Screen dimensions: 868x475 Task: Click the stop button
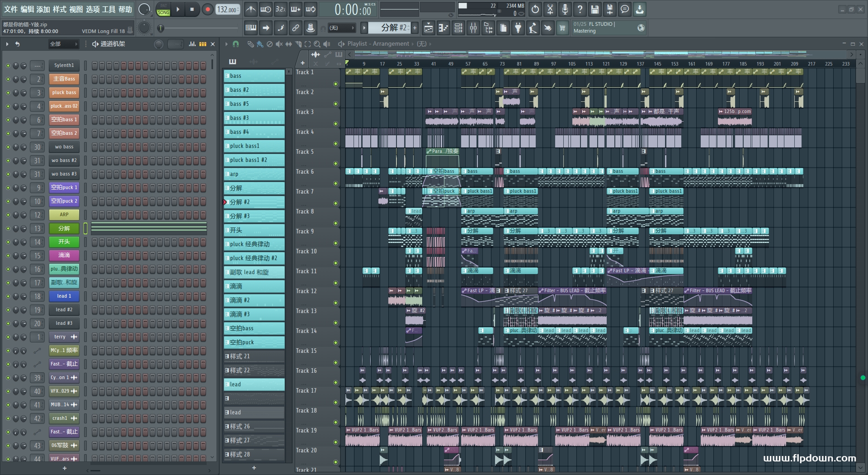point(192,9)
